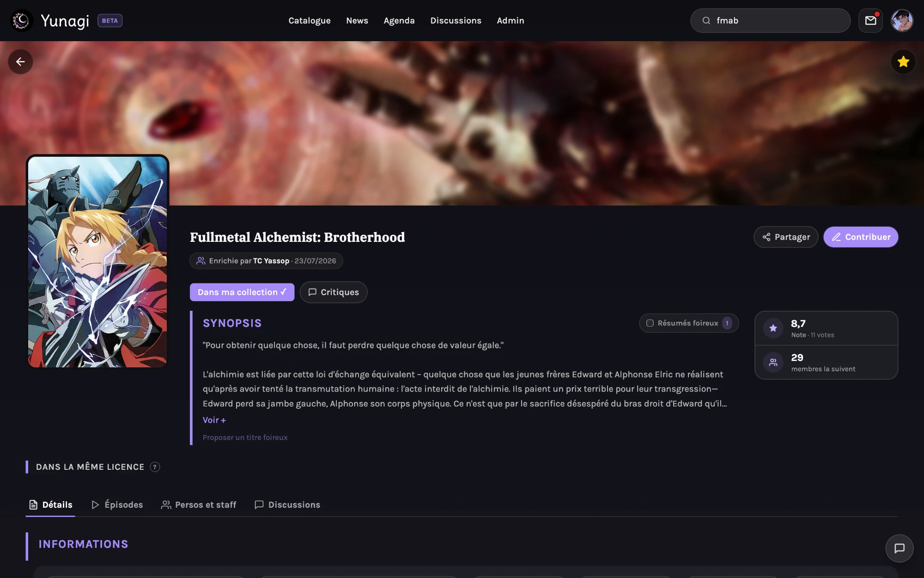Image resolution: width=924 pixels, height=578 pixels.
Task: Open the mail notifications icon
Action: 870,20
